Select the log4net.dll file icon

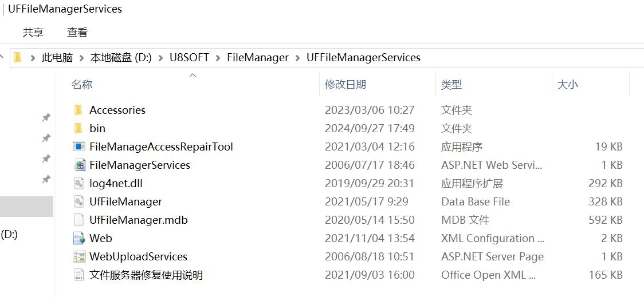pyautogui.click(x=79, y=183)
